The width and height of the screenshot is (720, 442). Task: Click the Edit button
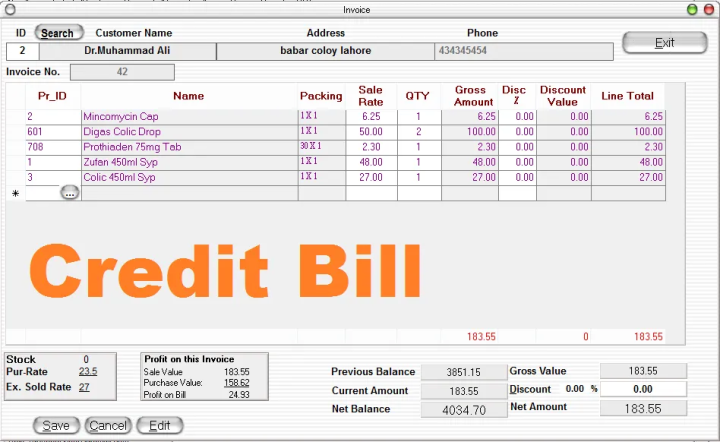pos(160,425)
